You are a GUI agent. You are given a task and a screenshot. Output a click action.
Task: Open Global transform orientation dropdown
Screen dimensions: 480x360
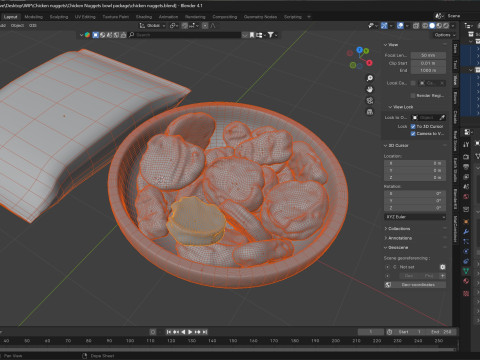[x=152, y=26]
